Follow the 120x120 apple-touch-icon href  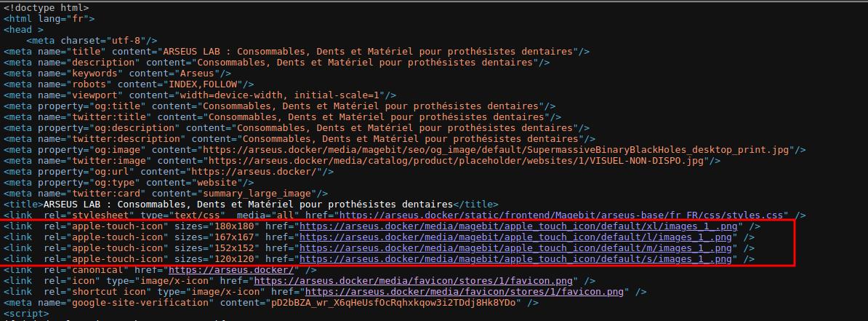coord(516,259)
